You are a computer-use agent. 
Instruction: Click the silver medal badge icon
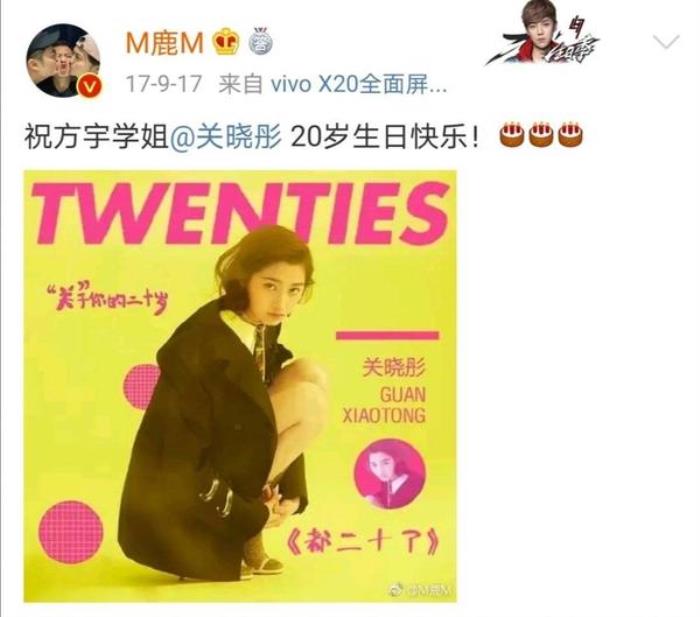260,41
